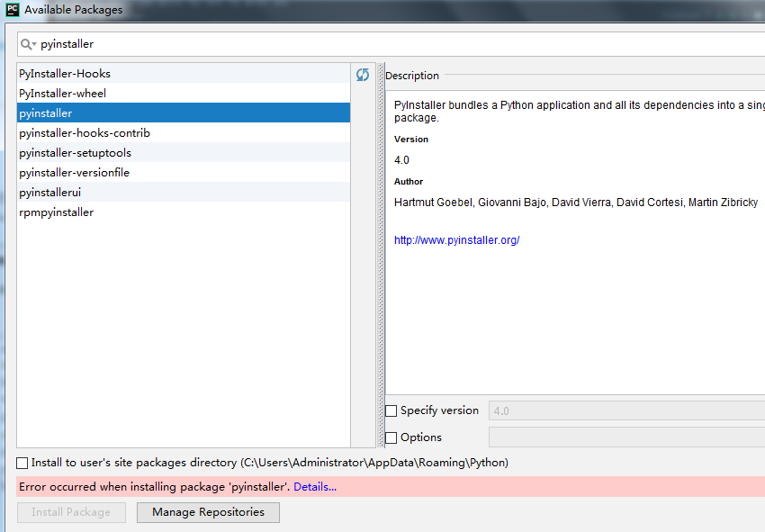765x532 pixels.
Task: Select the highlighted pyinstaller package row
Action: 184,113
